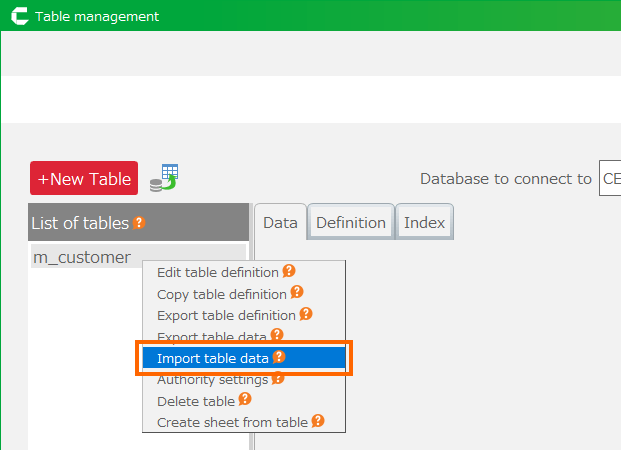The height and width of the screenshot is (450, 621).
Task: Choose Copy table definition menu item
Action: point(222,294)
